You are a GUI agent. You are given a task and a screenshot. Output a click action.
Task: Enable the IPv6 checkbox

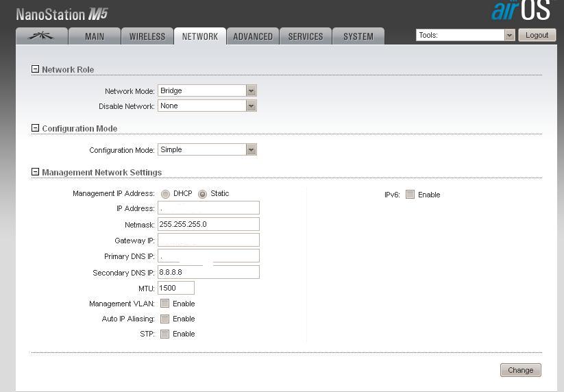click(x=410, y=195)
